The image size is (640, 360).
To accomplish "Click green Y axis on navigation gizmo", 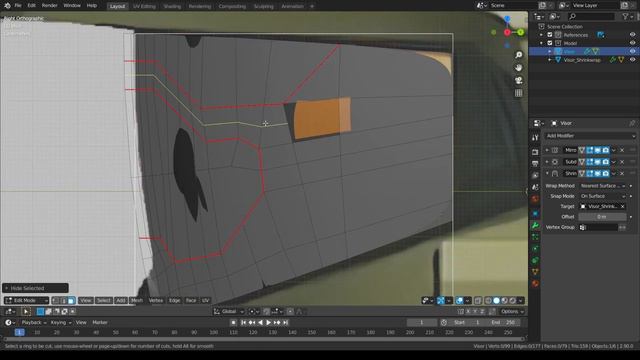I will (520, 32).
